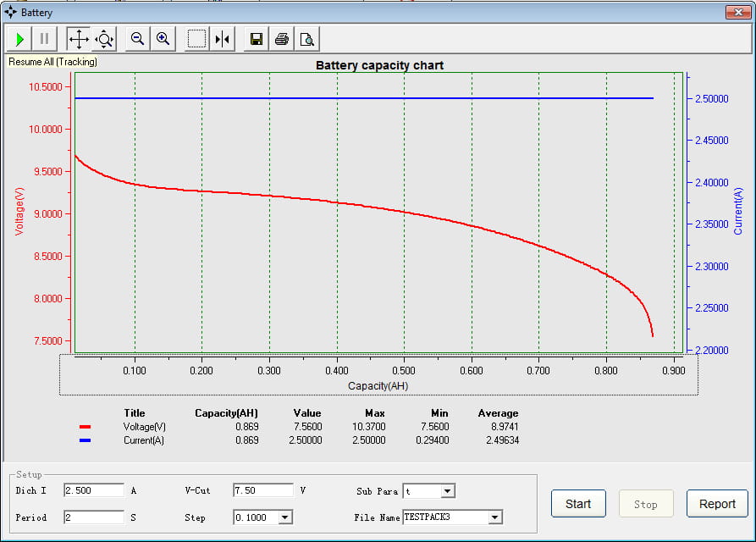Click the Voltage(V) legend row title
The height and width of the screenshot is (542, 756).
click(144, 427)
